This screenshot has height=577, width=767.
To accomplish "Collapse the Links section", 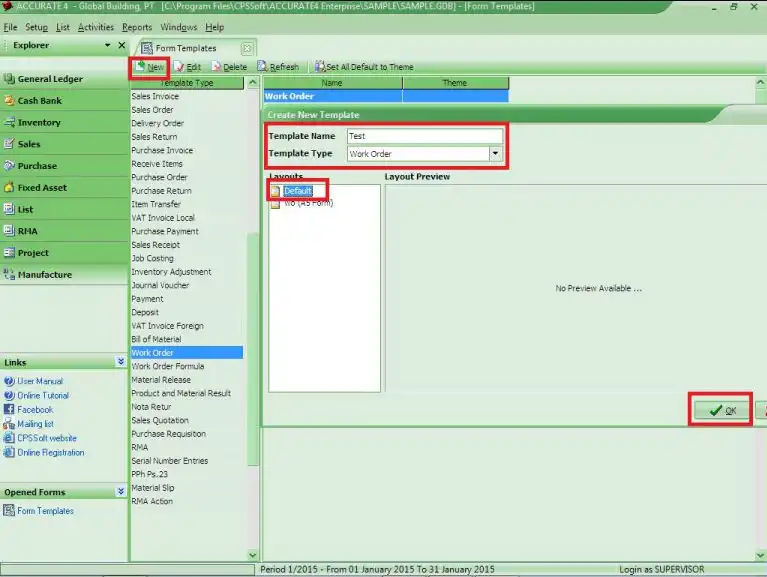I will [x=121, y=362].
